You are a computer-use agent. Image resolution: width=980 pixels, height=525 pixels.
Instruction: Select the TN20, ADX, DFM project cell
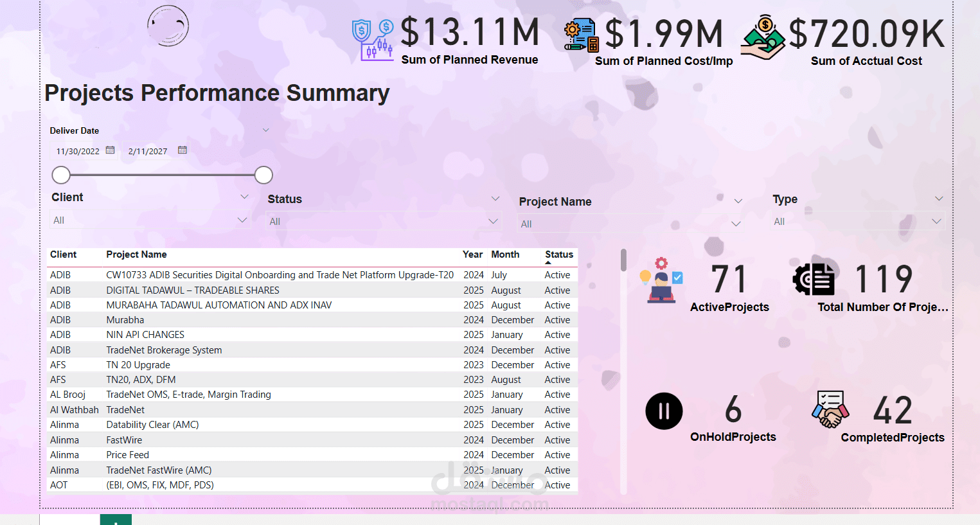(x=141, y=380)
